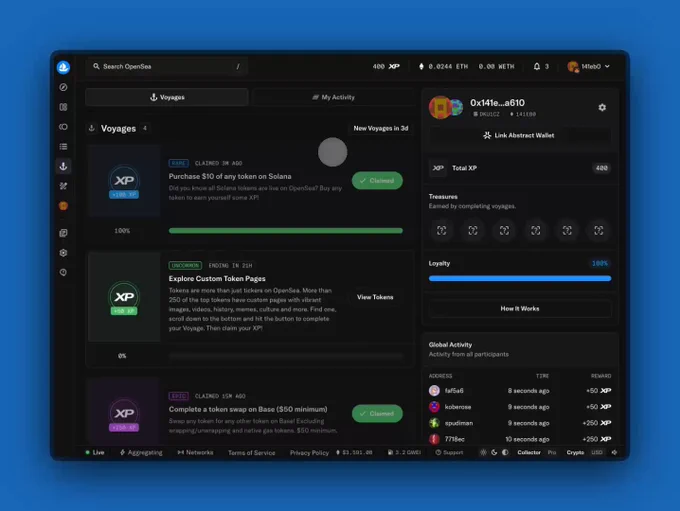Image resolution: width=680 pixels, height=511 pixels.
Task: Open the Collections grid icon in sidebar
Action: click(x=63, y=107)
